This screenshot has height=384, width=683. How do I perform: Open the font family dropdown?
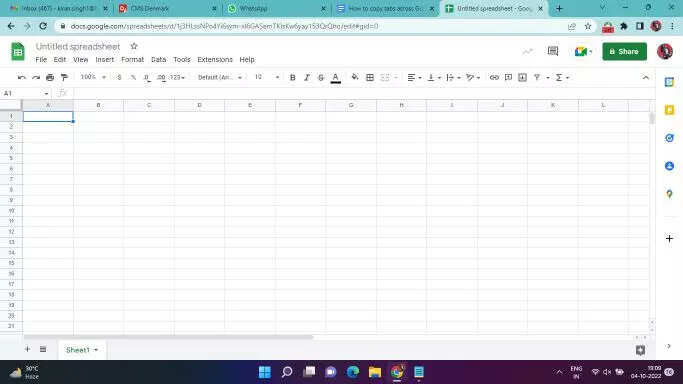click(x=220, y=77)
